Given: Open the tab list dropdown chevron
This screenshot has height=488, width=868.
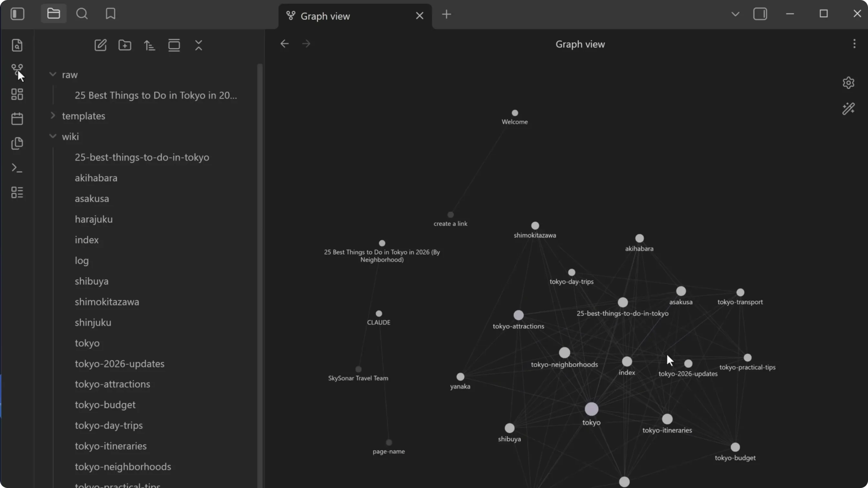Looking at the screenshot, I should (x=736, y=14).
